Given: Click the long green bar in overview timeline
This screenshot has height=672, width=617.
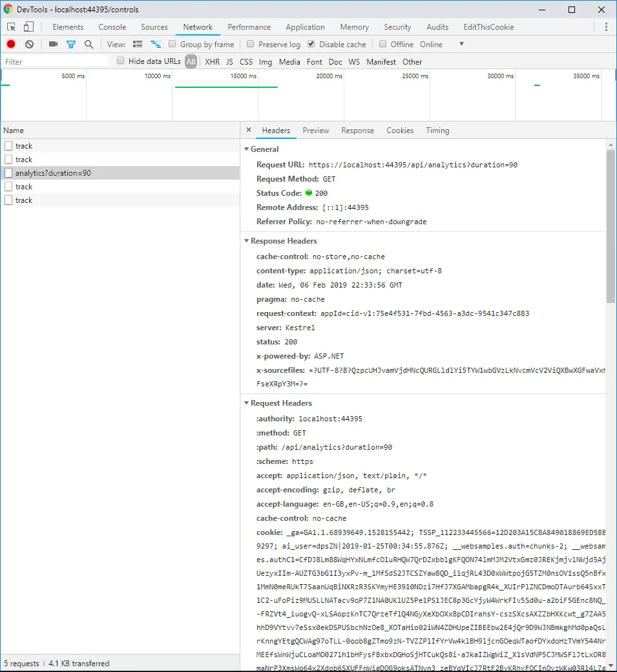Looking at the screenshot, I should click(x=226, y=87).
